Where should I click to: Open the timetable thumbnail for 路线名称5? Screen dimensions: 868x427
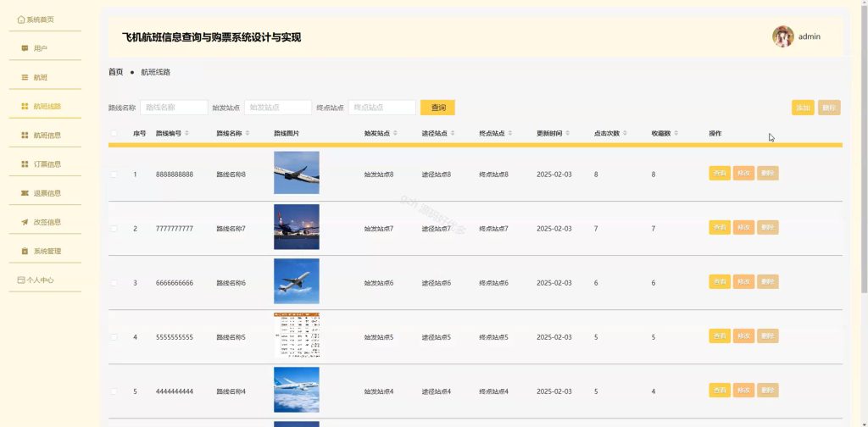coord(297,335)
